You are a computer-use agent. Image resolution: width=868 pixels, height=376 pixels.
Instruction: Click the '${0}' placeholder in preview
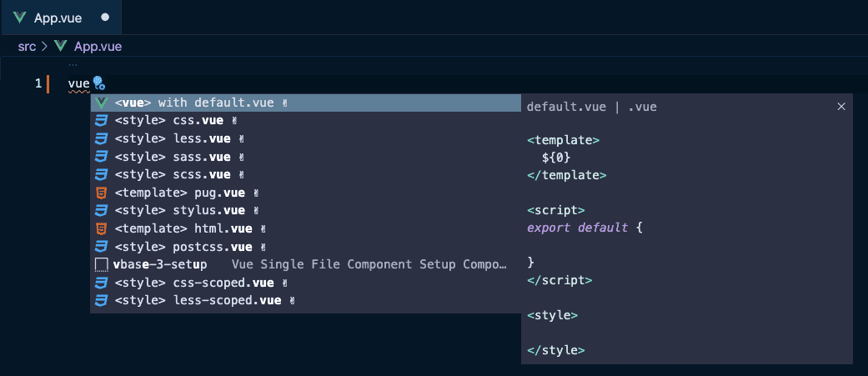(556, 158)
